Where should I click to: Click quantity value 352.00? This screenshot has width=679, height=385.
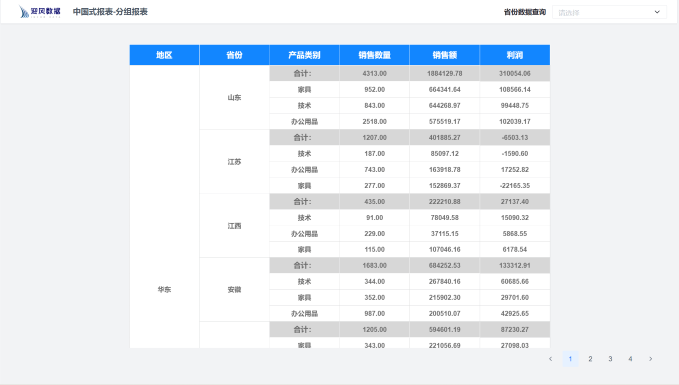point(375,298)
